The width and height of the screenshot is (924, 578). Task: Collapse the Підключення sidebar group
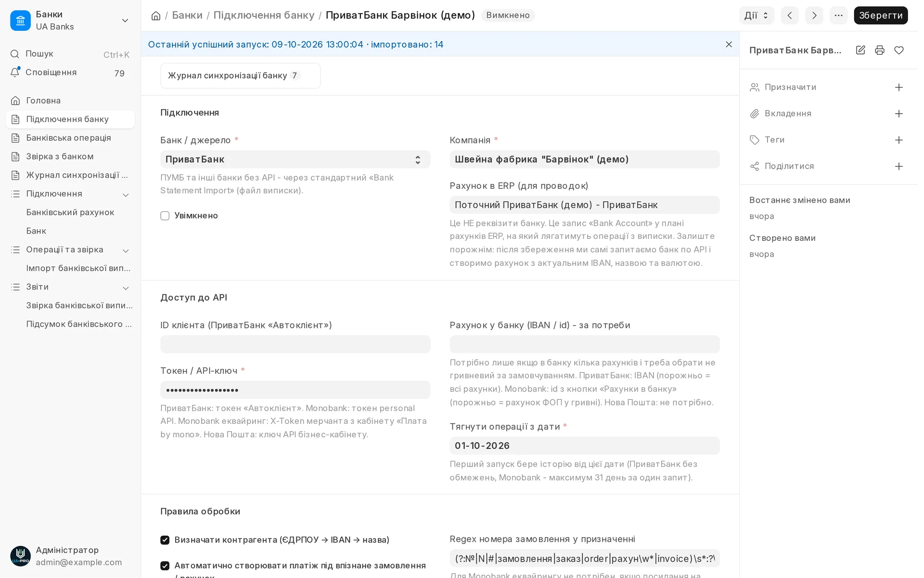(x=127, y=196)
